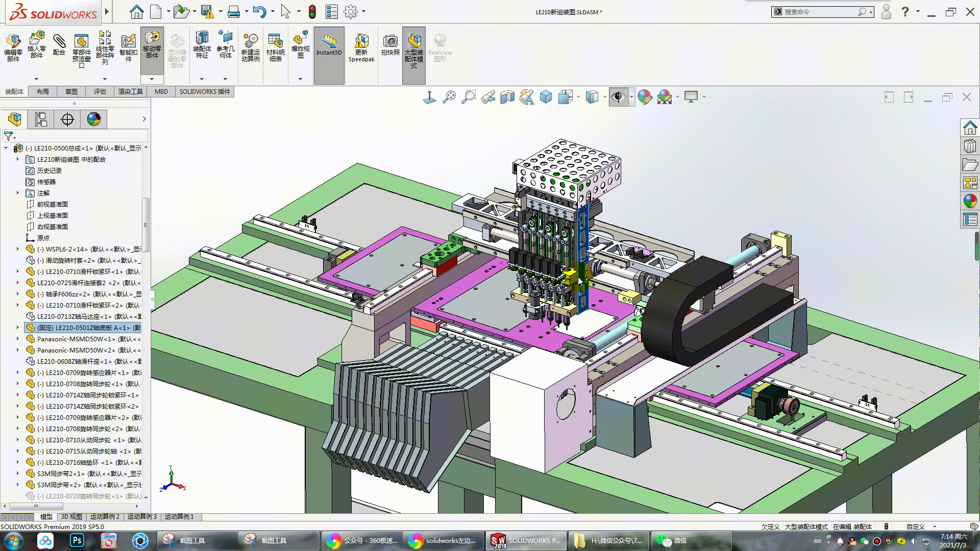Viewport: 980px width, 551px height.
Task: Click the Insert Components icon (插入零部件)
Action: [x=36, y=45]
